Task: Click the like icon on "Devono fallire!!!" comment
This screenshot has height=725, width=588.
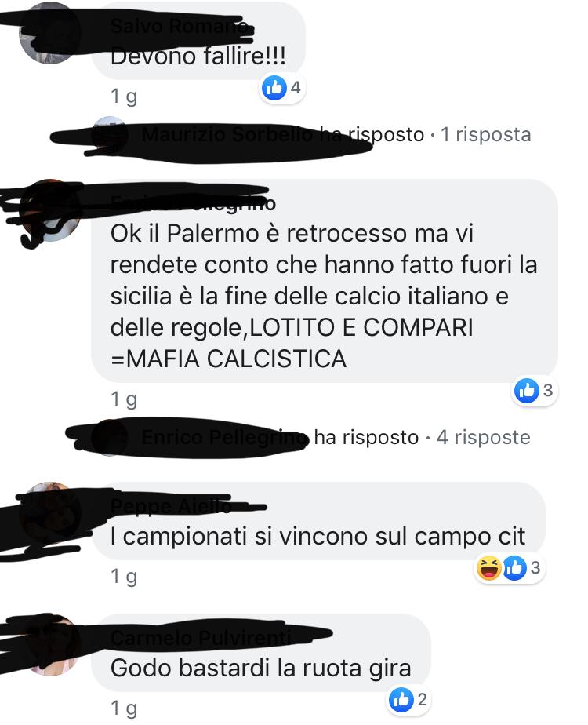Action: (274, 87)
